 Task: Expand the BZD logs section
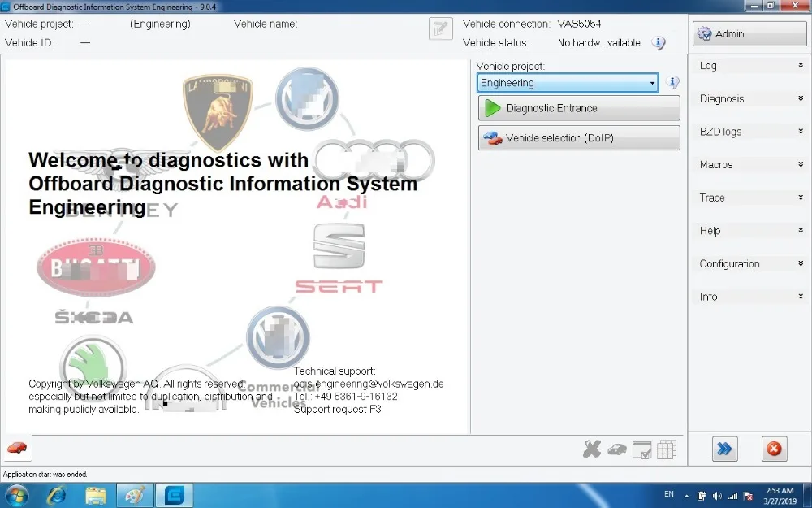tap(749, 132)
